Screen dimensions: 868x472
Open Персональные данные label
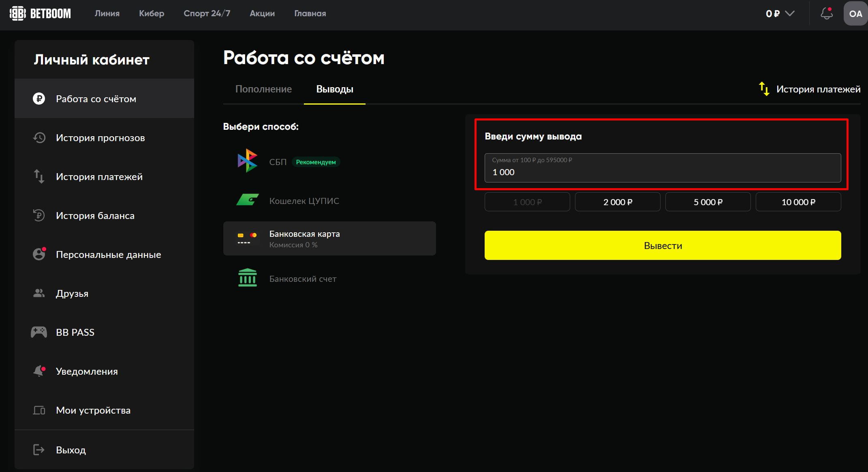(108, 255)
